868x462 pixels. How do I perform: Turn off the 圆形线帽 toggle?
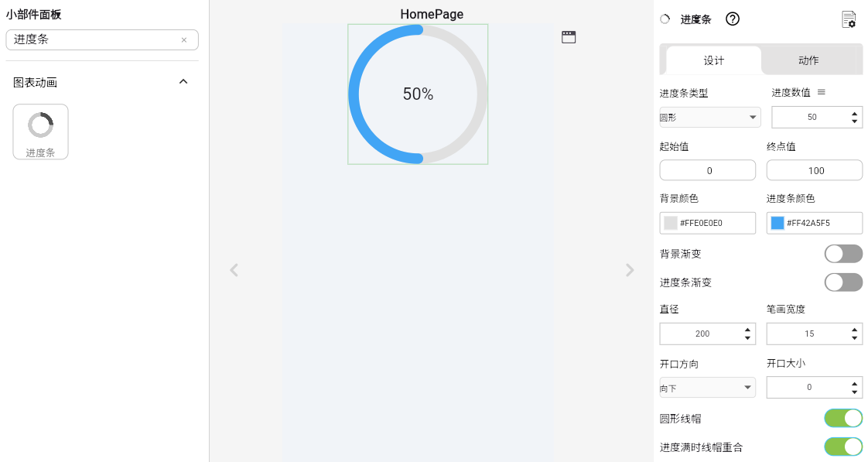coord(843,418)
